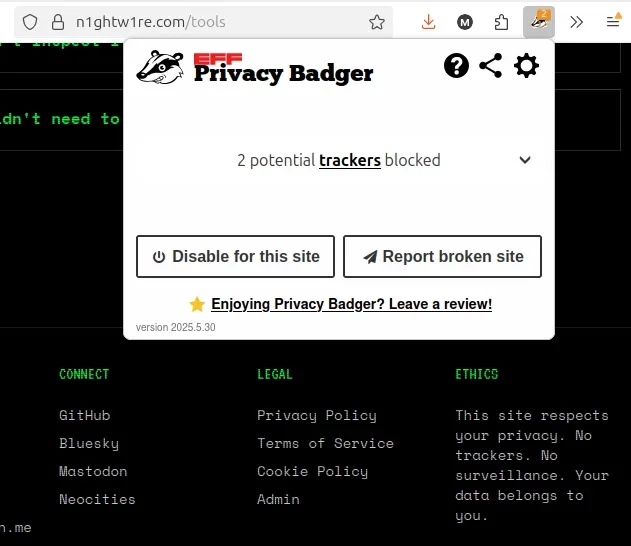Bookmark this page with the star icon

tap(377, 22)
